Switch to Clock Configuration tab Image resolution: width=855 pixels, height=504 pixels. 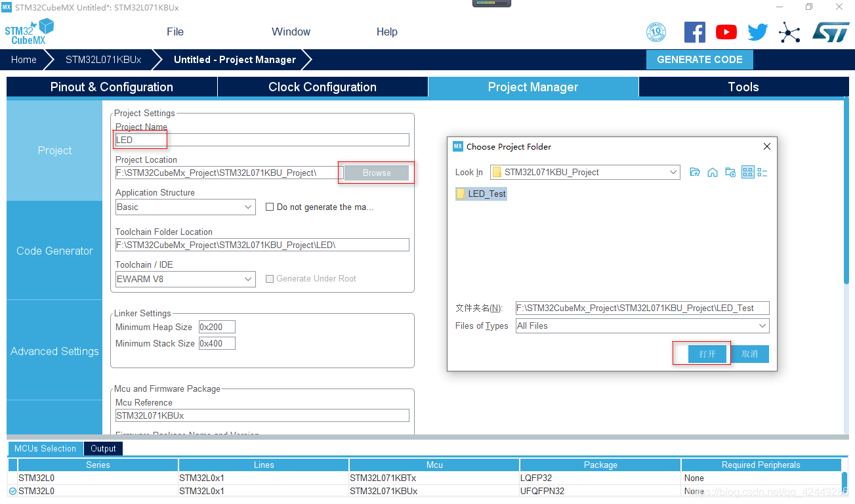[322, 87]
